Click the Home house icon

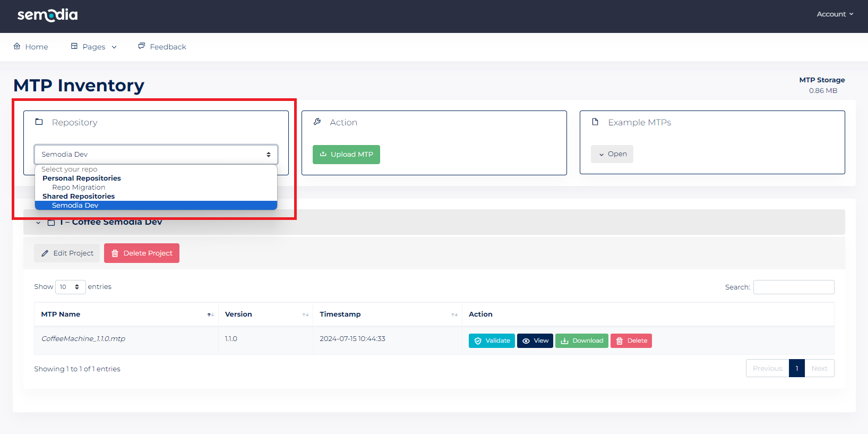[x=17, y=46]
